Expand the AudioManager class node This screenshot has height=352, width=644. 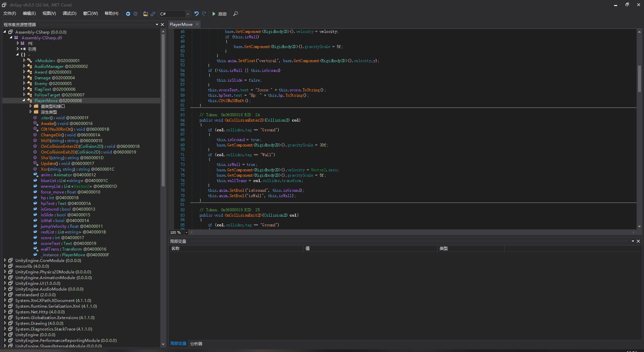[24, 66]
